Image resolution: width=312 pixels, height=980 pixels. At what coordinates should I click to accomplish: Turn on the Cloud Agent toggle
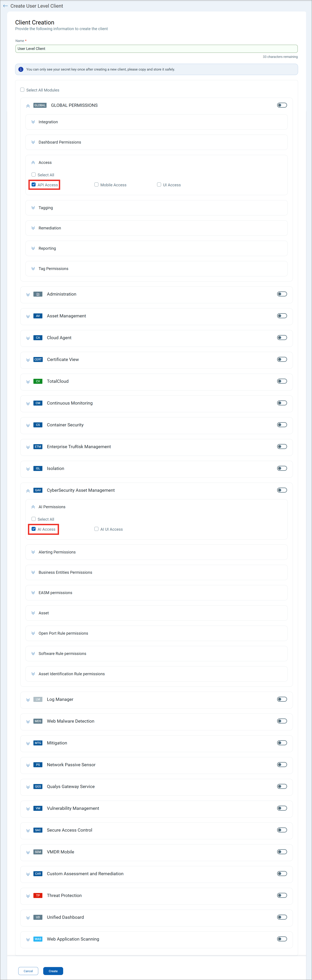(x=282, y=337)
